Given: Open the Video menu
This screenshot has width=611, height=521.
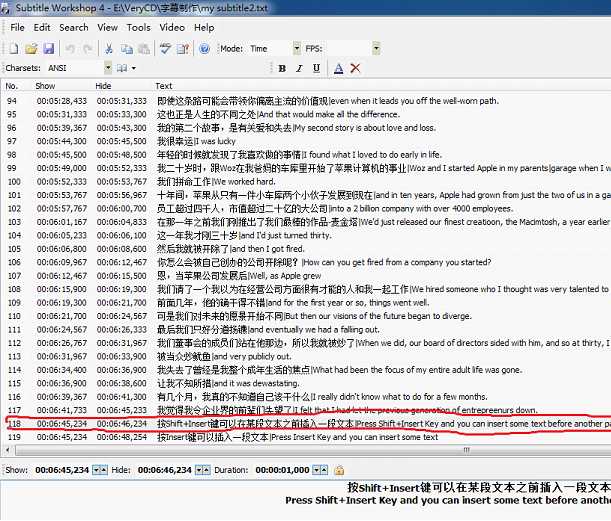Looking at the screenshot, I should [172, 28].
